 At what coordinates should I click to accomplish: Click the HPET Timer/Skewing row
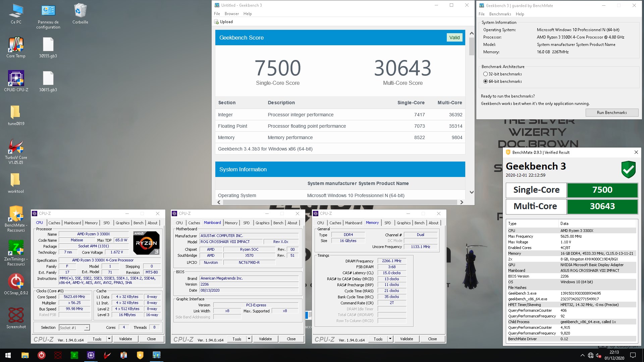571,305
